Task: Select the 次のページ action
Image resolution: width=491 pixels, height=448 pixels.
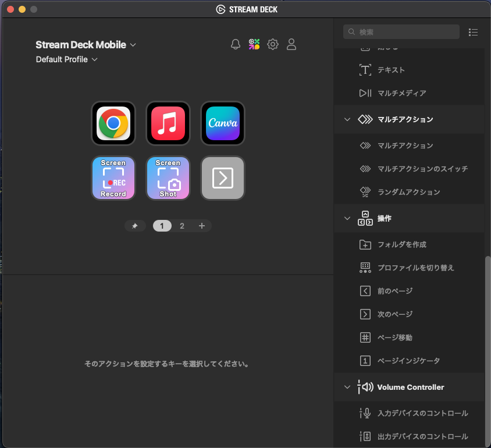Action: pos(409,314)
